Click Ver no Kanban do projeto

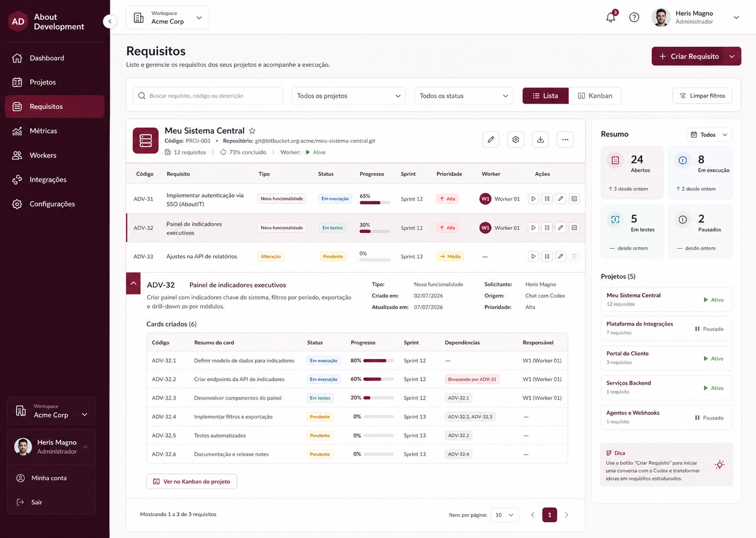[x=192, y=482]
